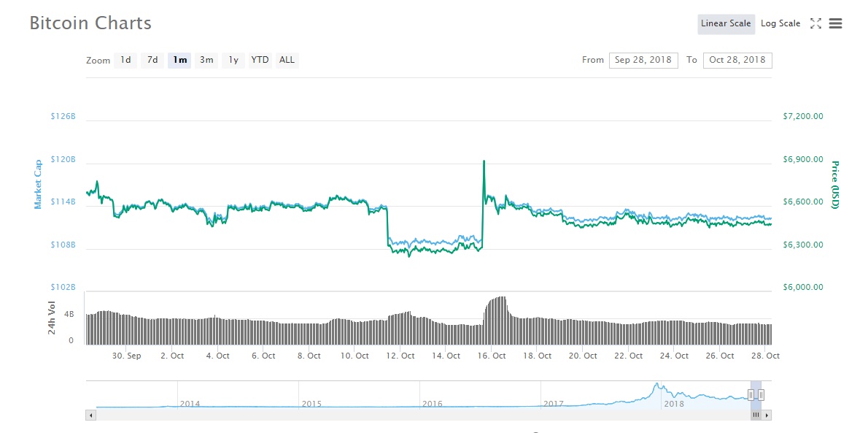
Task: Set zoom to 1d
Action: 125,60
